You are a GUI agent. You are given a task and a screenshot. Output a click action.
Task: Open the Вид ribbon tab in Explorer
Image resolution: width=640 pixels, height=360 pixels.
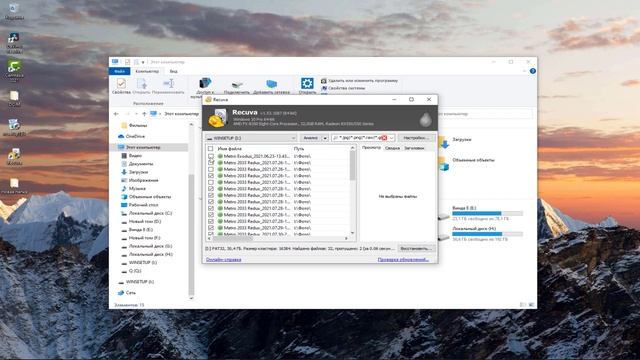click(173, 71)
